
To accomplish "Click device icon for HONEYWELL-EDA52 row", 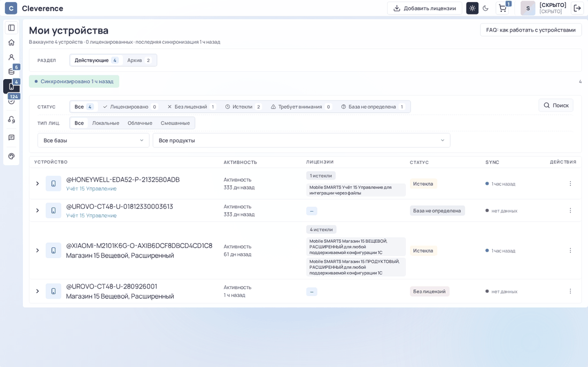I will point(53,184).
